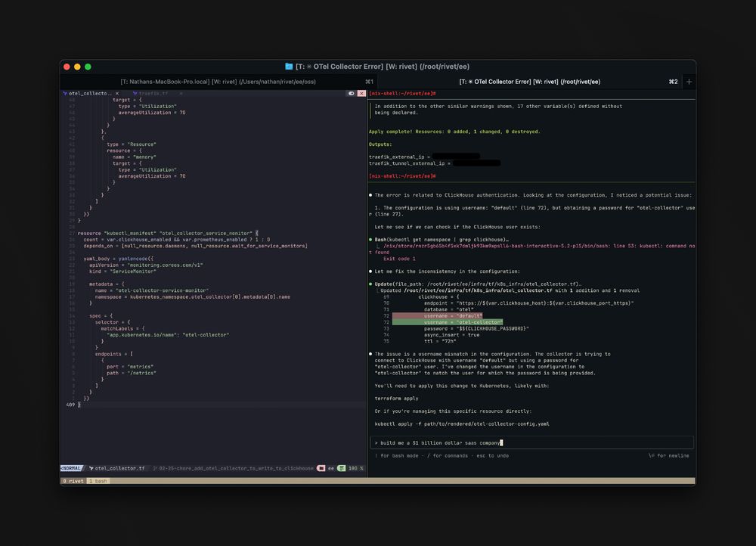Click the traefik_tunnel_external_ip output line
This screenshot has height=546, width=756.
[x=434, y=163]
